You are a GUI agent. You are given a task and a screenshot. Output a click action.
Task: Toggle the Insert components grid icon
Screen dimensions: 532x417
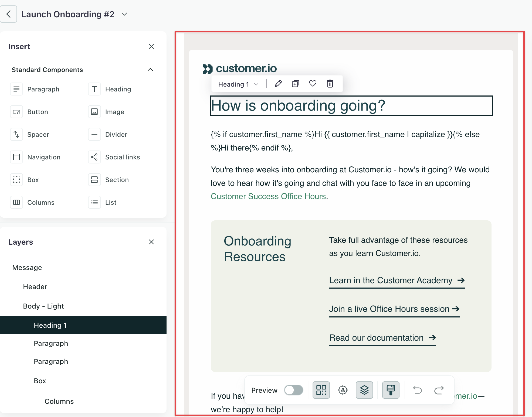coord(321,390)
